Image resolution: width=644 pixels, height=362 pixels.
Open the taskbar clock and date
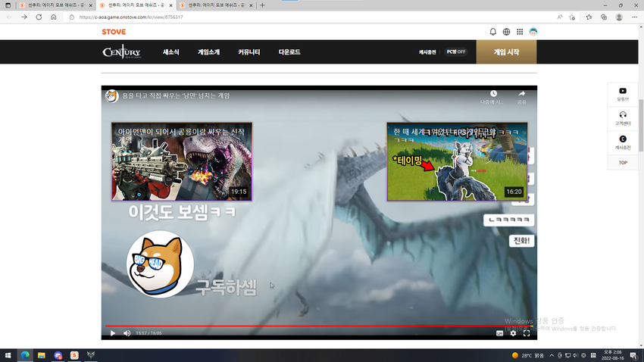click(612, 355)
